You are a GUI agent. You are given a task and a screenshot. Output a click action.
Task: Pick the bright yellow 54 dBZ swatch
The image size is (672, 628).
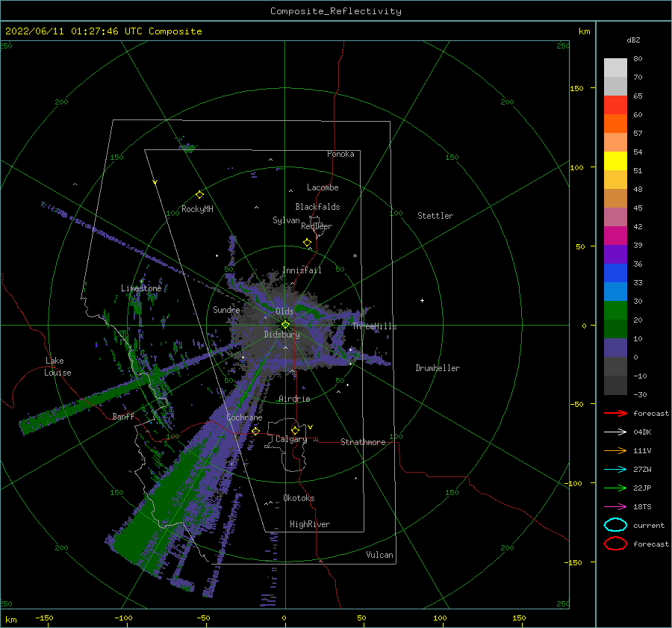615,161
